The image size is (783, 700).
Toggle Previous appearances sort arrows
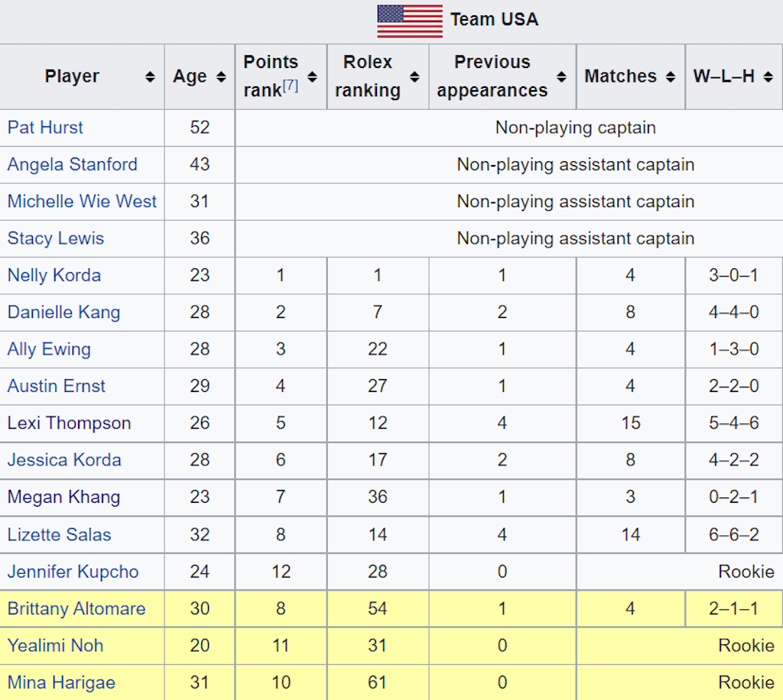coord(562,76)
